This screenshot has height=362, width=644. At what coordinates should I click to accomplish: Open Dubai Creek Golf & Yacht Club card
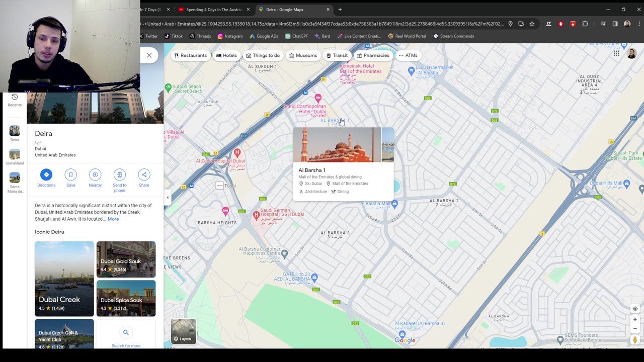coord(64,334)
